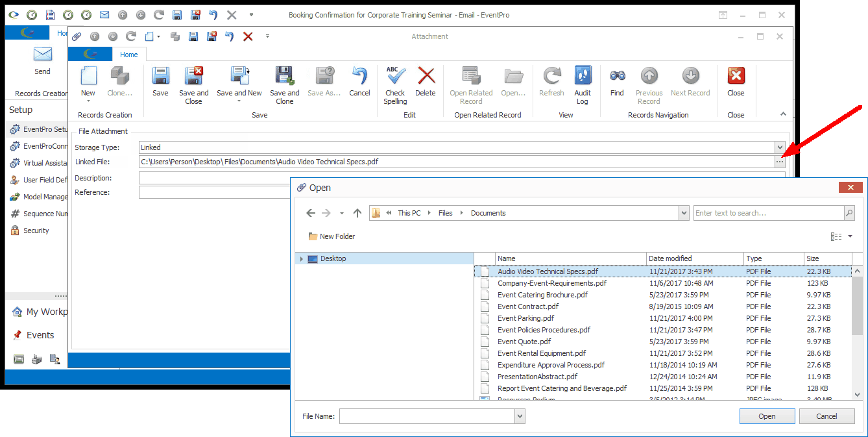The width and height of the screenshot is (868, 437).
Task: Click the paperclip icon in Attachment title bar
Action: tap(77, 36)
